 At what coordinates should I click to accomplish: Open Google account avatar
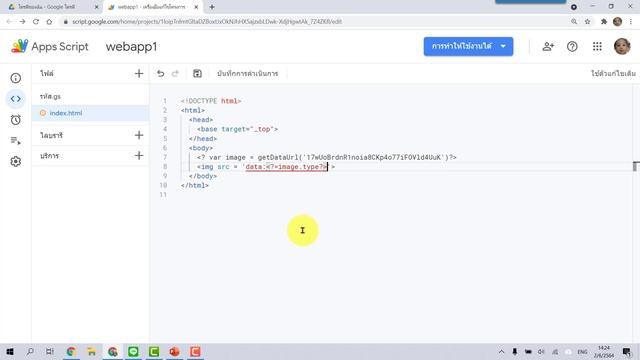[x=622, y=47]
